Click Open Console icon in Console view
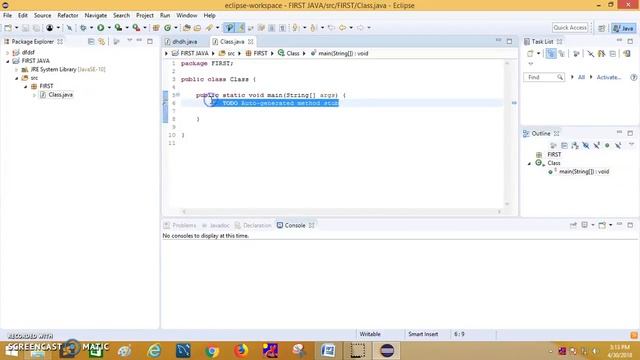 pyautogui.click(x=602, y=225)
